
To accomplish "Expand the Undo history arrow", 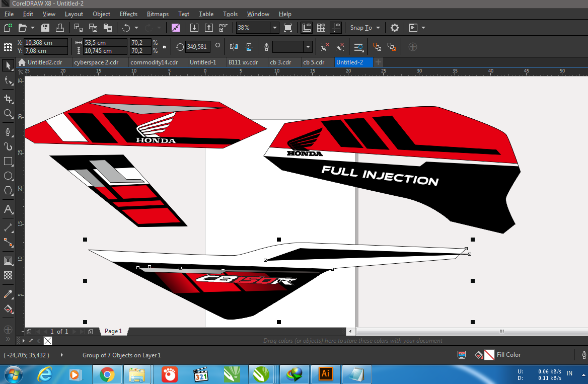I will (x=136, y=28).
